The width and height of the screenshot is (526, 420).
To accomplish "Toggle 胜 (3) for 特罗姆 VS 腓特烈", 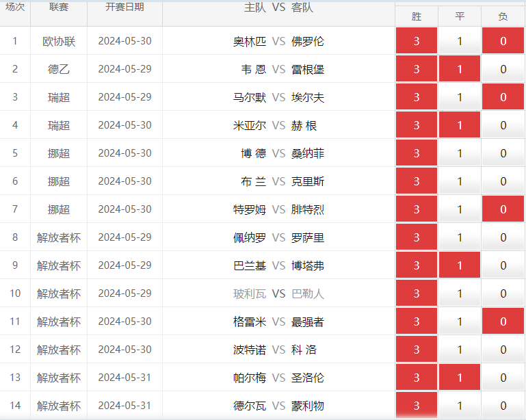I will tap(417, 209).
